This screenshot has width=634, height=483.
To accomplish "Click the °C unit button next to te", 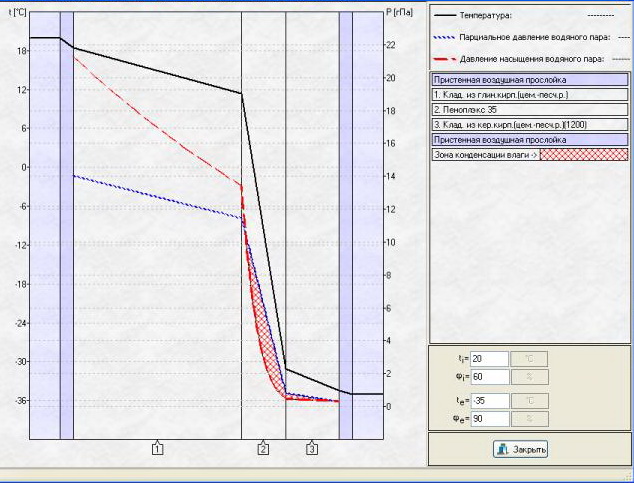I will (529, 401).
